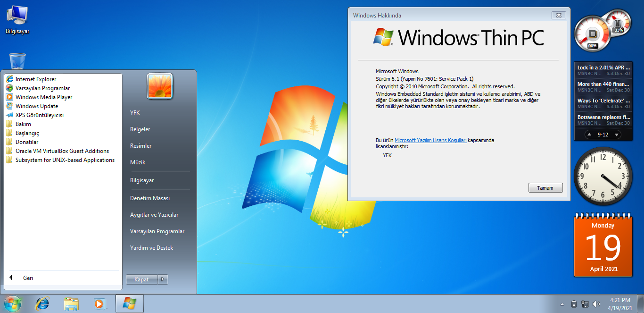Click the network tray icon
The height and width of the screenshot is (313, 644).
point(585,304)
